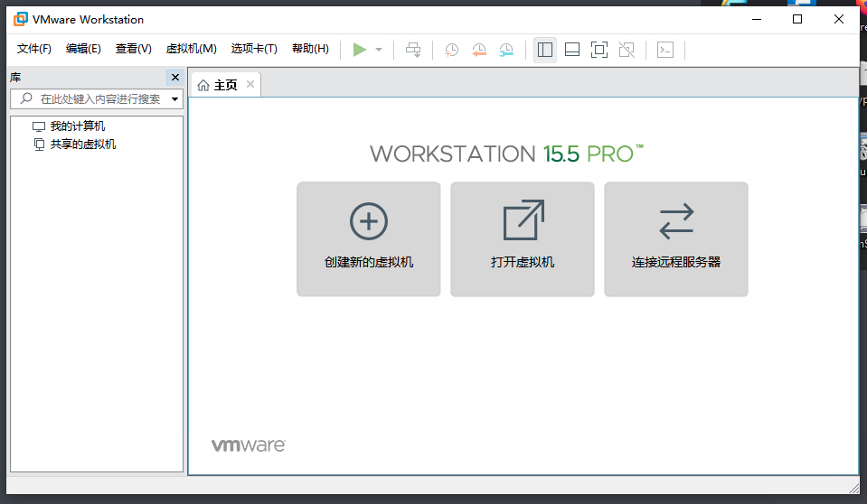The width and height of the screenshot is (867, 504).
Task: Click the VMware Workstation title bar logo
Action: click(21, 19)
